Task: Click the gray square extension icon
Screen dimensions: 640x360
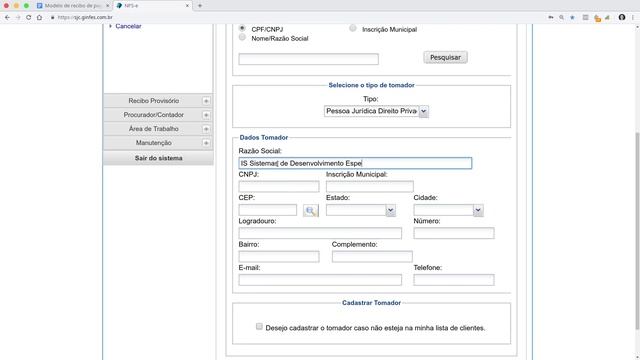Action: (585, 18)
